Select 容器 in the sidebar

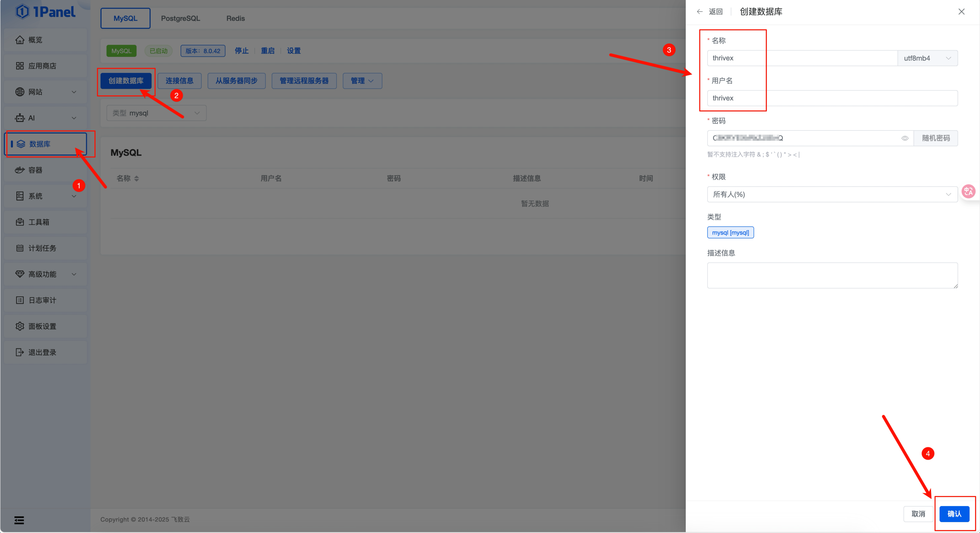pos(46,170)
